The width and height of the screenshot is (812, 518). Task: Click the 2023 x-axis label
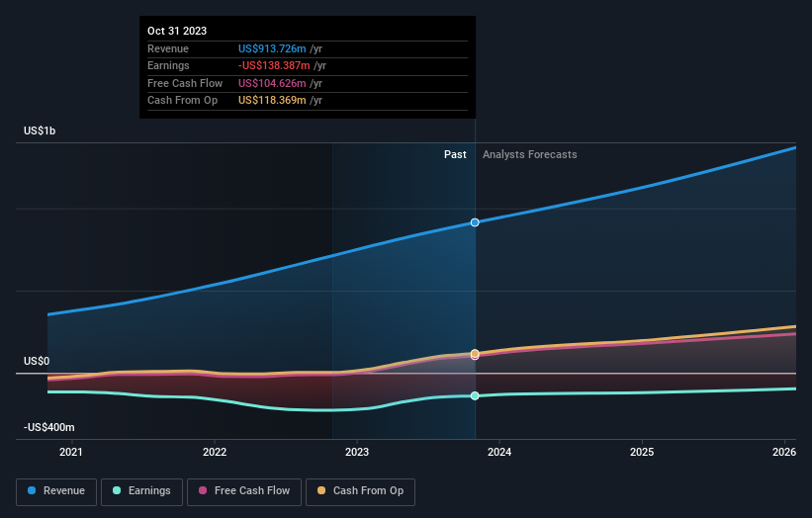pyautogui.click(x=357, y=452)
